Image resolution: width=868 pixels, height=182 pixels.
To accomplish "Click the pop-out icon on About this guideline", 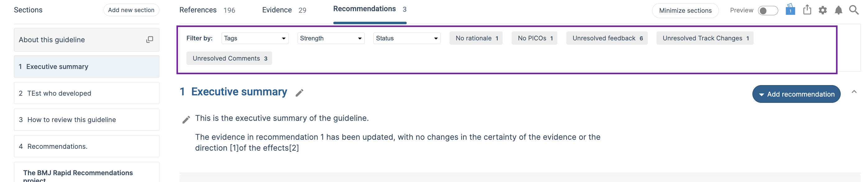I will click(150, 40).
